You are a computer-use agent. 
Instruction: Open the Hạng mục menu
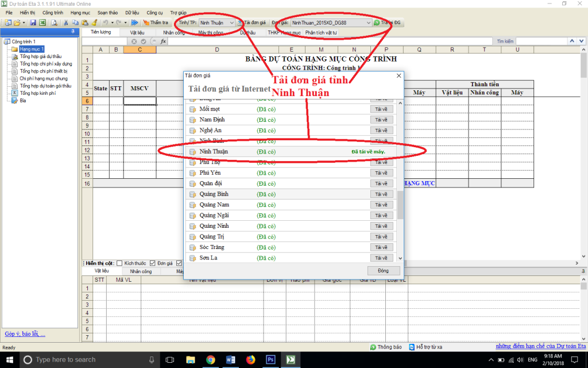point(80,12)
